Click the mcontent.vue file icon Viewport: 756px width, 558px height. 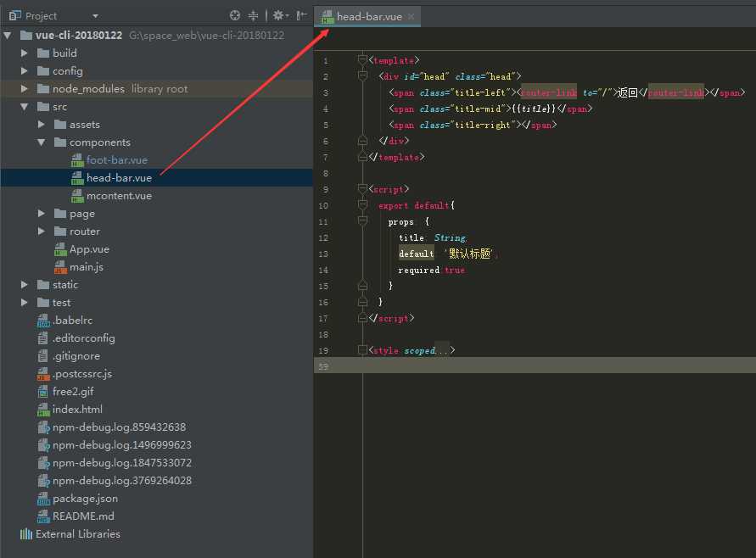click(77, 196)
